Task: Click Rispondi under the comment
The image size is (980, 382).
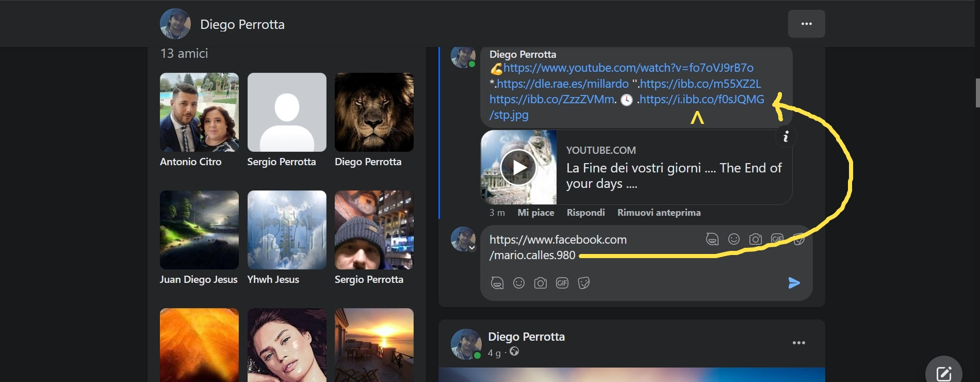Action: coord(586,213)
